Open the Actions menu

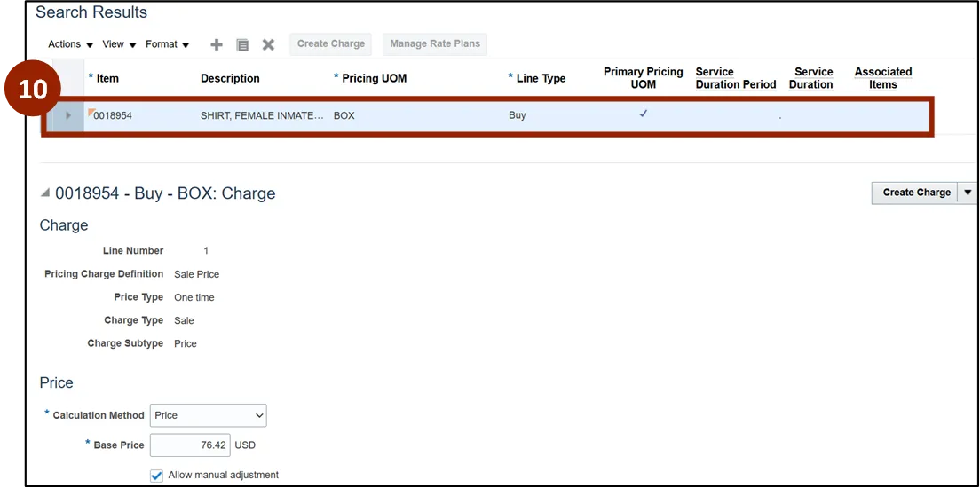click(70, 44)
